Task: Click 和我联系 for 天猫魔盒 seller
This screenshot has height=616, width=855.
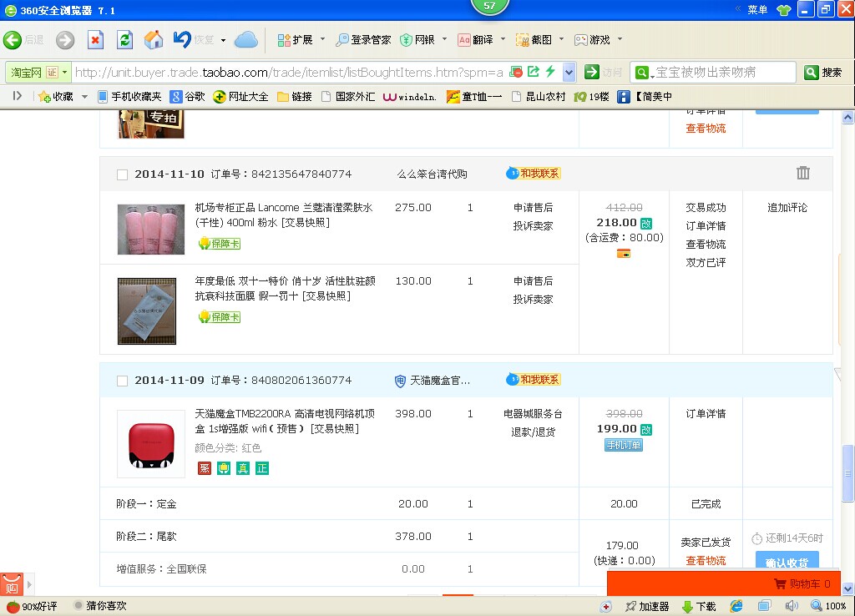Action: pos(534,380)
